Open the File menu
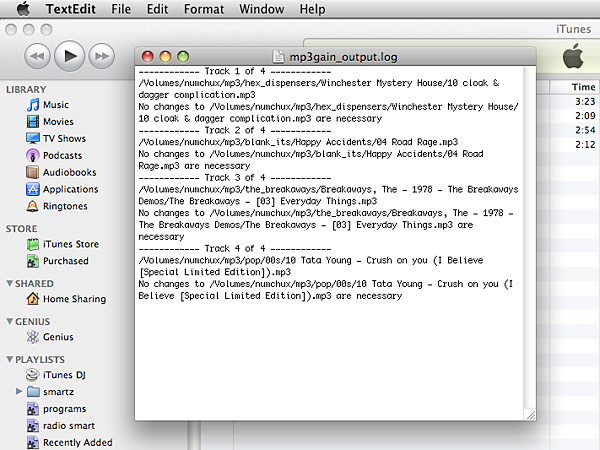Image resolution: width=600 pixels, height=450 pixels. pyautogui.click(x=121, y=9)
